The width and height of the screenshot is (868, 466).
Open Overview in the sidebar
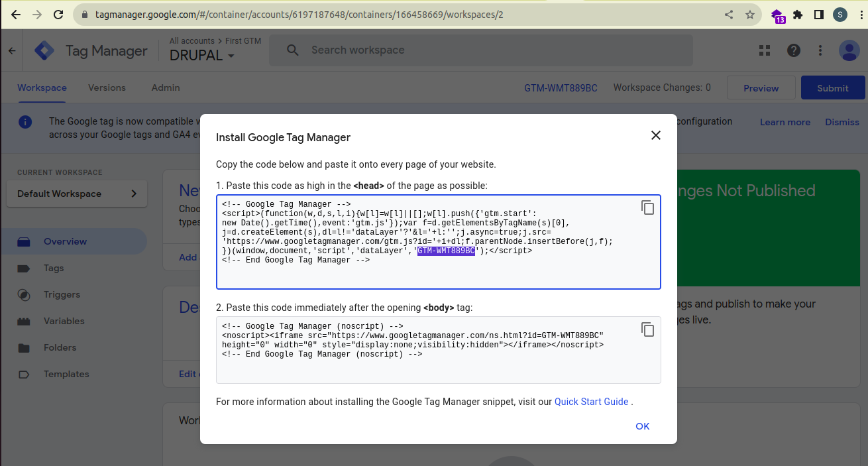pos(74,241)
